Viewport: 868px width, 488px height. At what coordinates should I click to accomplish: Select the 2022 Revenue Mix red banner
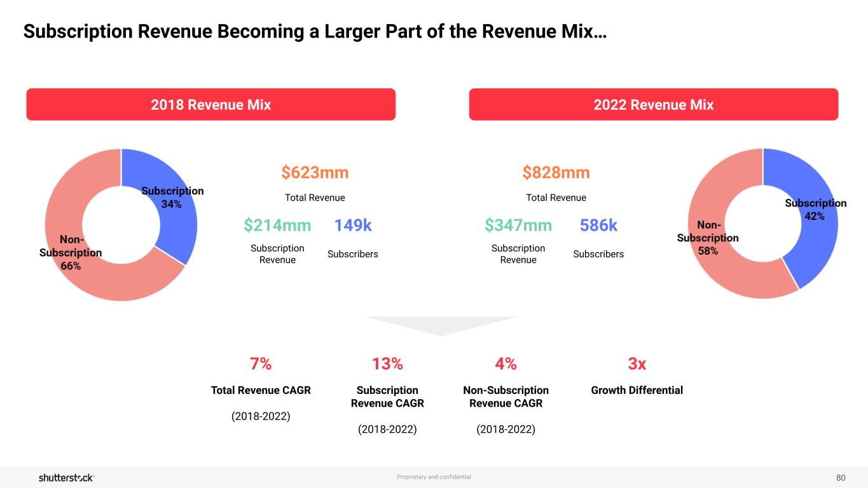point(653,104)
